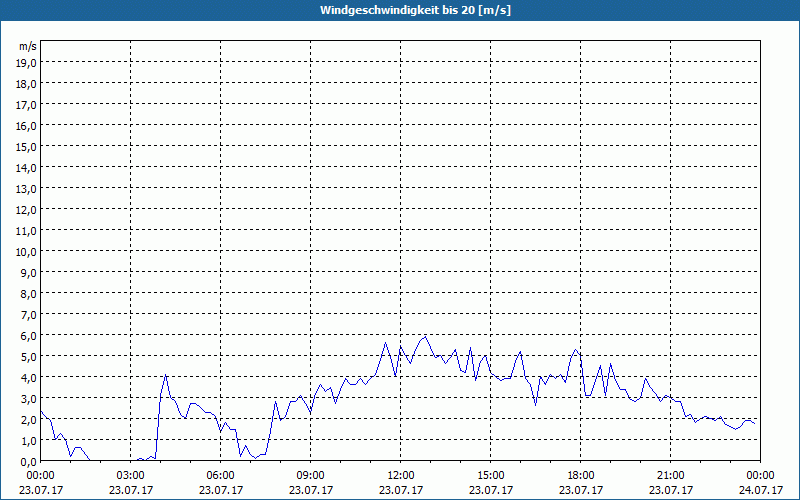Image resolution: width=800 pixels, height=500 pixels.
Task: Click the 24.07.17 date label
Action: pyautogui.click(x=761, y=490)
